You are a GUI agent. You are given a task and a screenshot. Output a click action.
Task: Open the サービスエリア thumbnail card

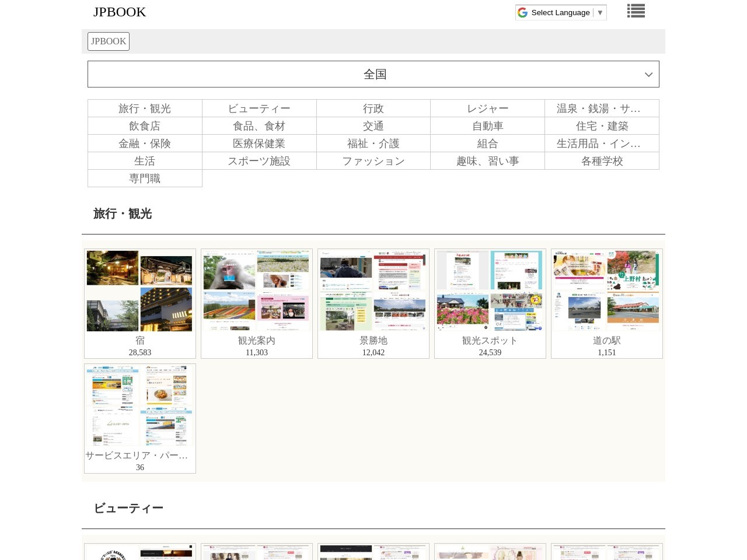[x=140, y=418]
